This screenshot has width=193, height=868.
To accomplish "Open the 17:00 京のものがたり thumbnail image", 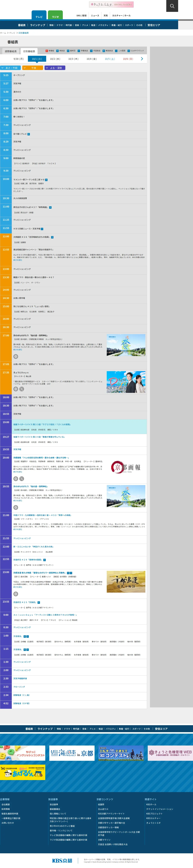I will point(126,345).
